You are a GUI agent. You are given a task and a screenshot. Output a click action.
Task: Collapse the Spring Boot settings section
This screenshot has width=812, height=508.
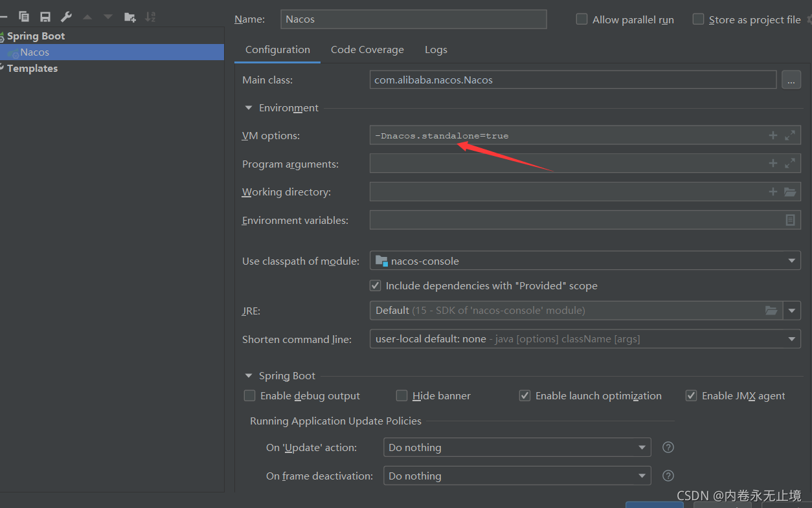[x=249, y=375]
